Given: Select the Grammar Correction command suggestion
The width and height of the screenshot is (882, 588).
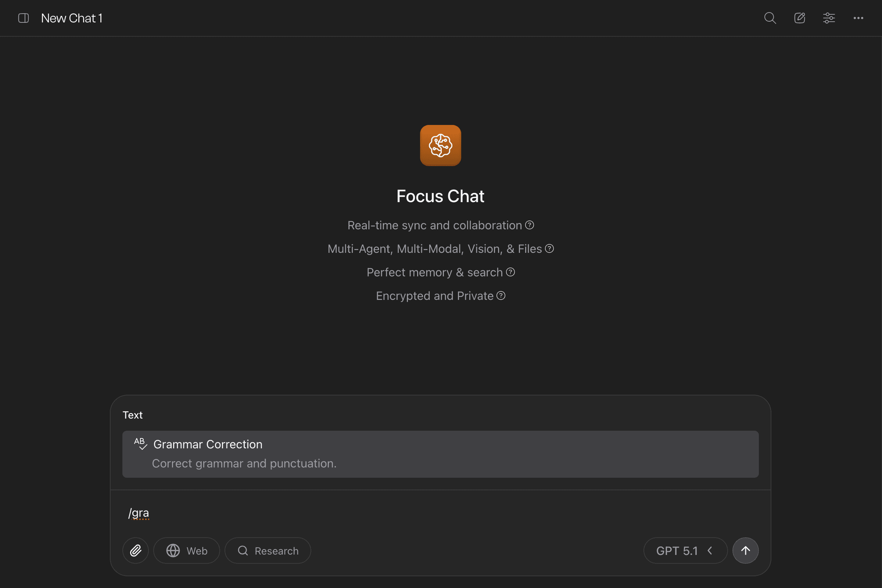Looking at the screenshot, I should click(x=440, y=454).
